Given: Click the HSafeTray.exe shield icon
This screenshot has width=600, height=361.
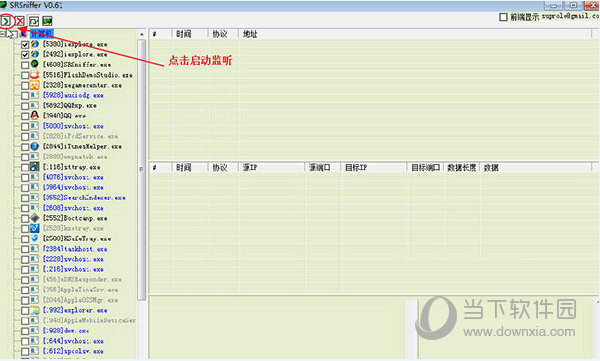Looking at the screenshot, I should 35,238.
